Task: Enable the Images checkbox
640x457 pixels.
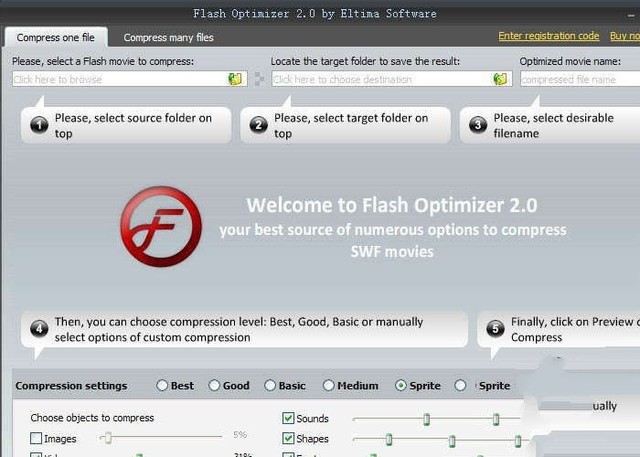Action: pyautogui.click(x=37, y=439)
